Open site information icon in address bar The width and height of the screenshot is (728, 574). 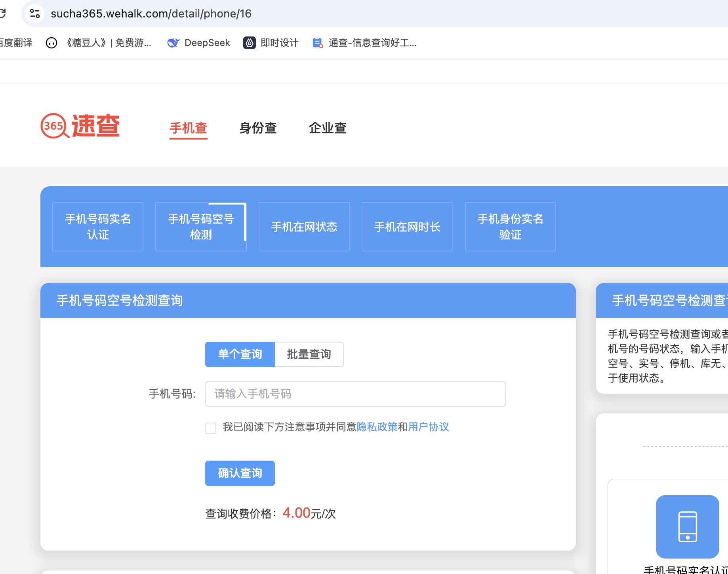35,13
